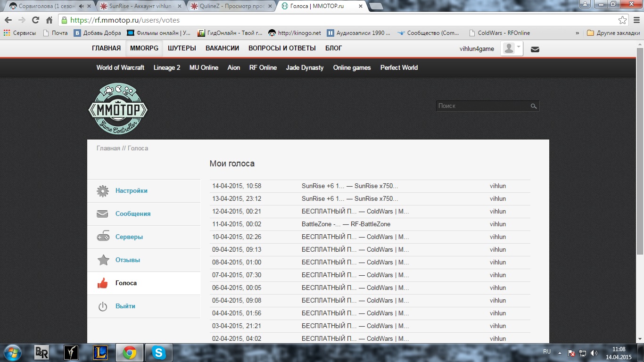Click the gamepad icon beside Серверы

[x=103, y=237]
